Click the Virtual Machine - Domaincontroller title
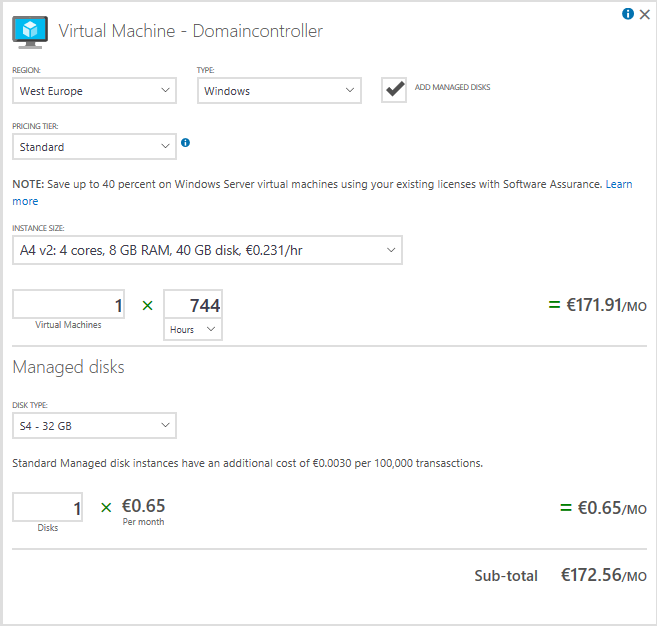The width and height of the screenshot is (657, 626). 191,31
